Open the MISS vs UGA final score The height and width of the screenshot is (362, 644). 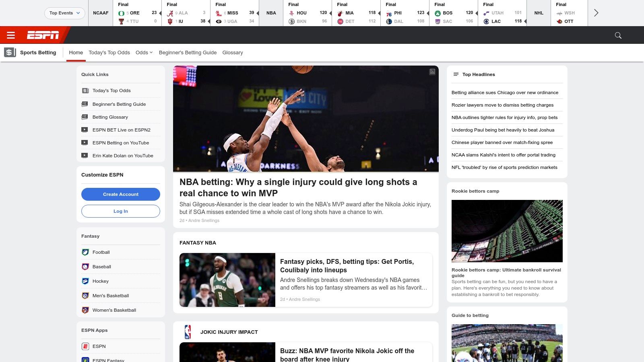click(x=235, y=13)
